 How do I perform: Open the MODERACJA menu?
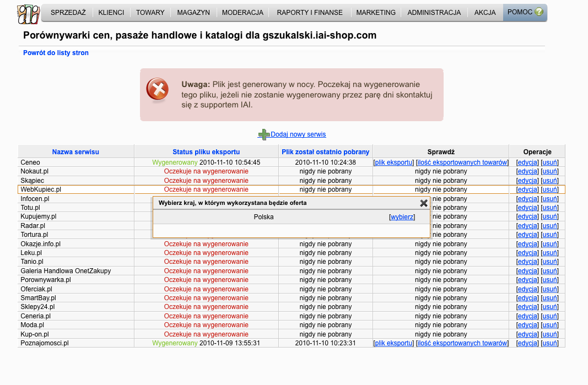(242, 12)
